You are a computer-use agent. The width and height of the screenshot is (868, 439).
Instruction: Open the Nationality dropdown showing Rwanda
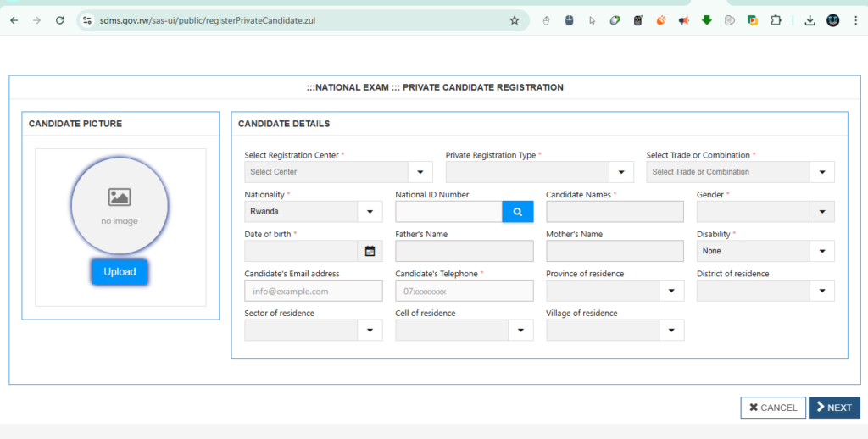tap(370, 212)
